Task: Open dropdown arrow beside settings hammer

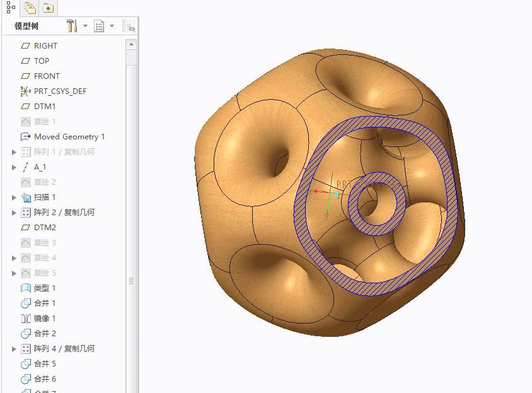Action: click(85, 26)
